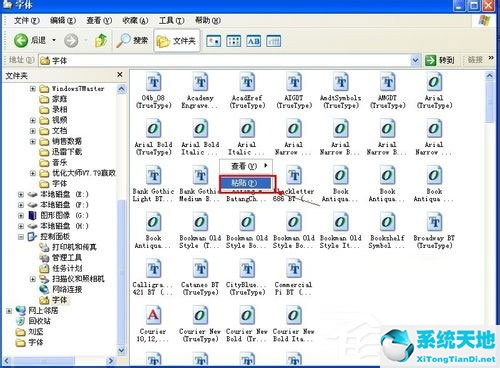Expand the WindowsTMaster folder
The image size is (500, 368).
tap(33, 89)
